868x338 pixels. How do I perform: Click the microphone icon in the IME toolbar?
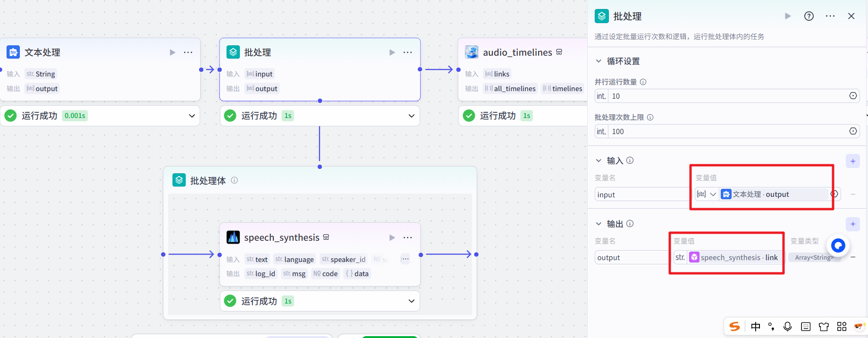787,326
